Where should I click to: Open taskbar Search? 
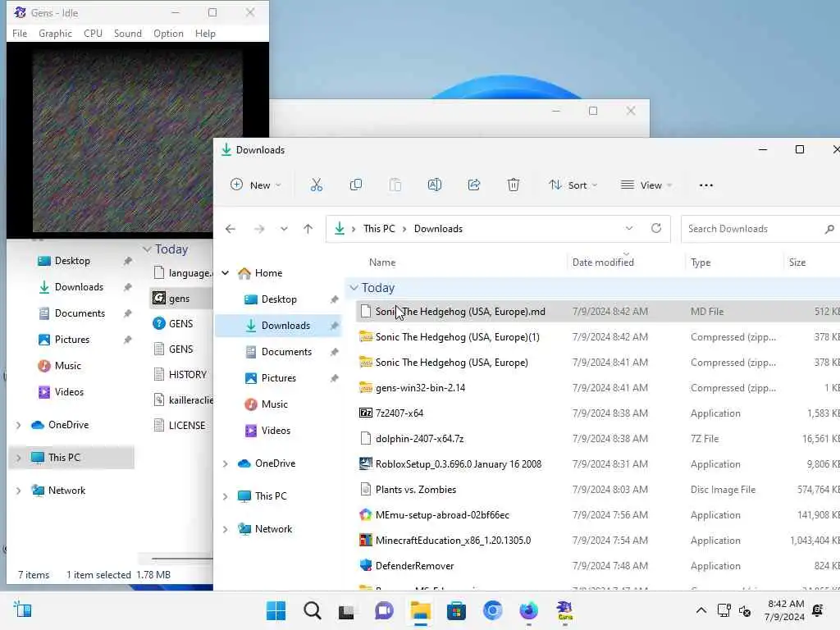click(x=313, y=610)
